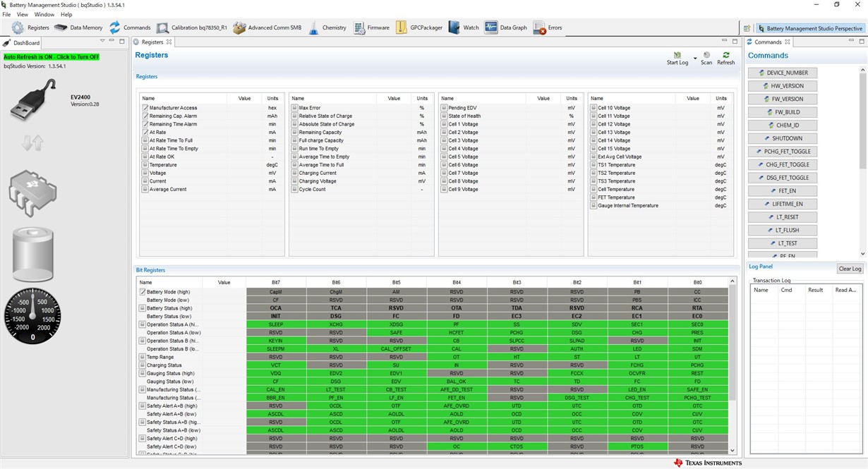The image size is (868, 469).
Task: Open the Data Graph tool
Action: tap(506, 28)
